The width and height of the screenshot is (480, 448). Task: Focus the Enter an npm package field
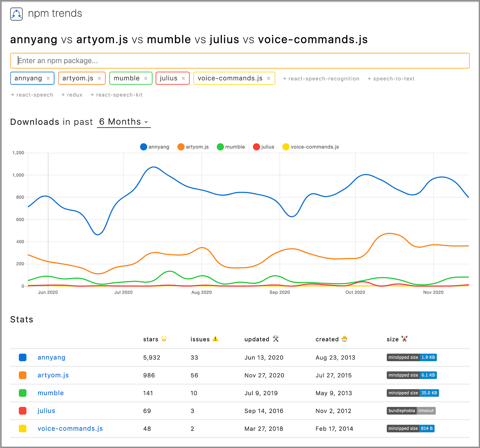tap(240, 61)
